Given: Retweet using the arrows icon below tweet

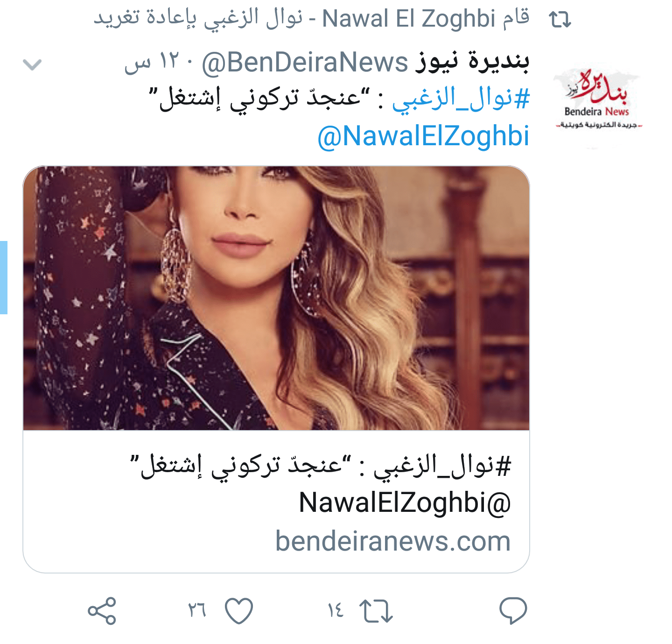Looking at the screenshot, I should point(376,611).
